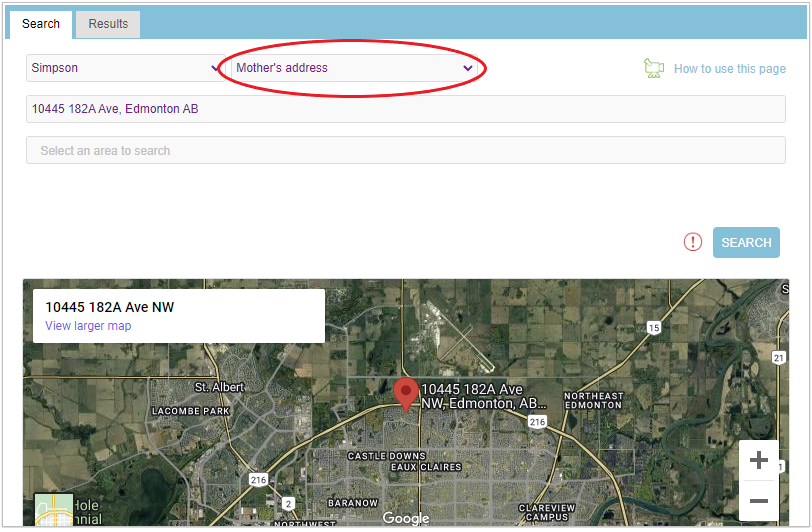Click the NORTHEAST EDMONTON map label
The height and width of the screenshot is (532, 812).
(x=593, y=400)
